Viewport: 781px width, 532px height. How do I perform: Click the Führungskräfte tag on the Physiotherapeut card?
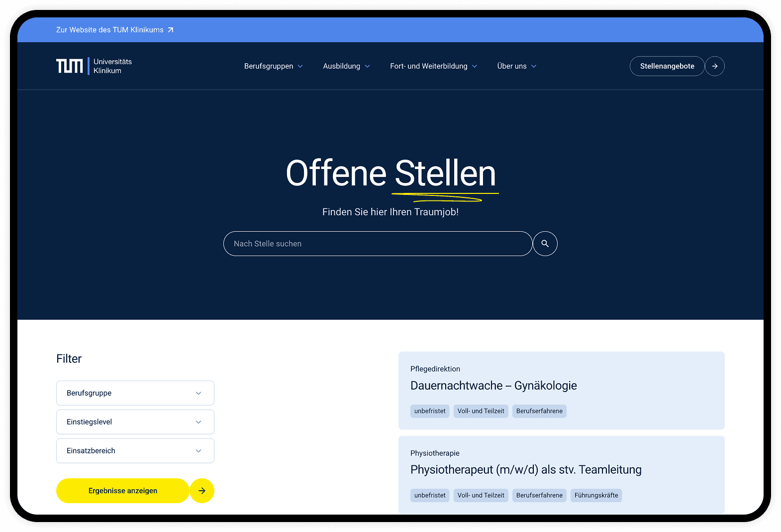596,496
